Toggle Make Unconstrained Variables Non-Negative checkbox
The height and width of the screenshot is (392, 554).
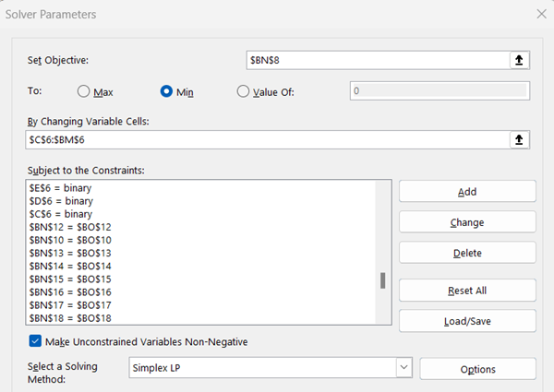[36, 341]
